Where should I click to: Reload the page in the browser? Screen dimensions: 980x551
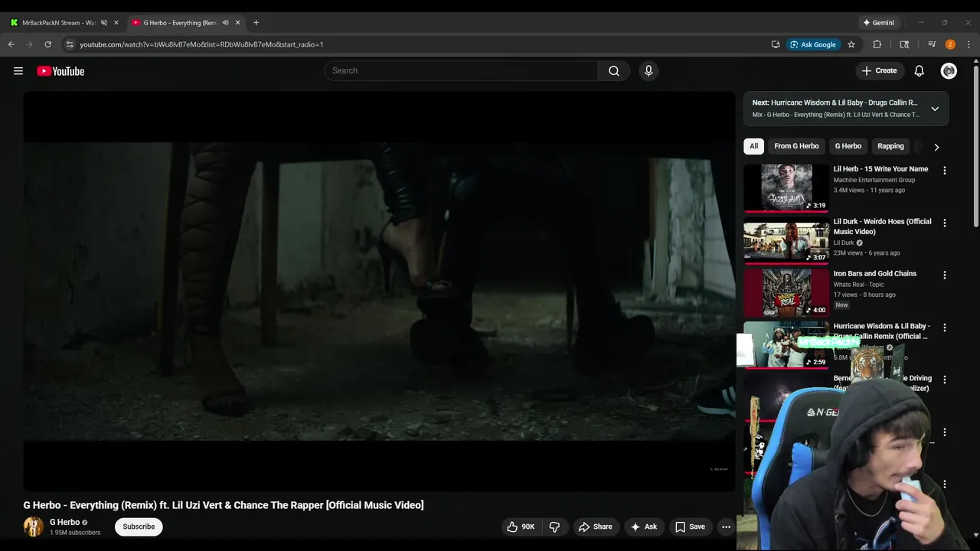coord(47,44)
